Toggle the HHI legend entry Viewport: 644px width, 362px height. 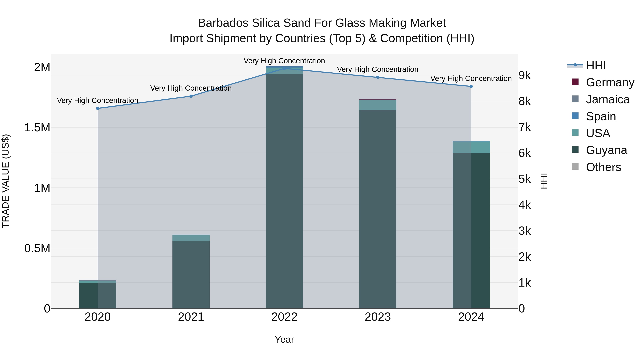(587, 65)
